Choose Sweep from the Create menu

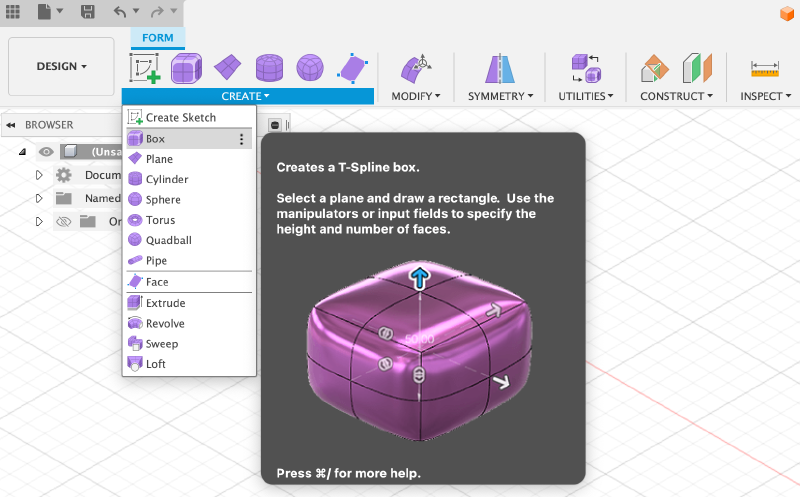click(189, 344)
